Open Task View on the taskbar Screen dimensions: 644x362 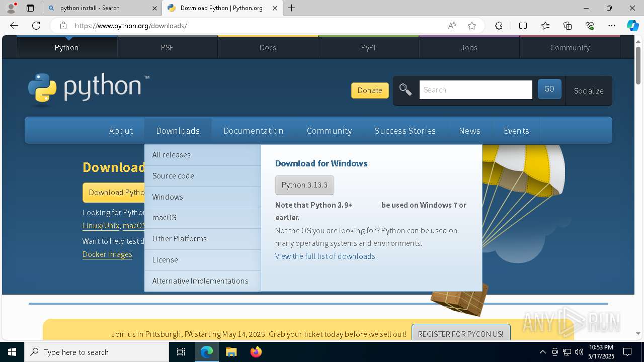(181, 352)
